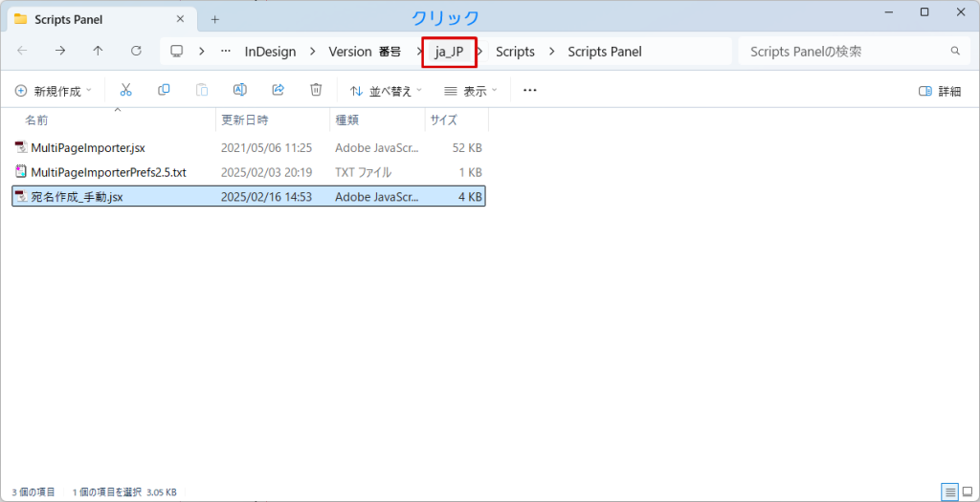The height and width of the screenshot is (502, 980).
Task: Click the Rename icon in toolbar
Action: click(240, 90)
